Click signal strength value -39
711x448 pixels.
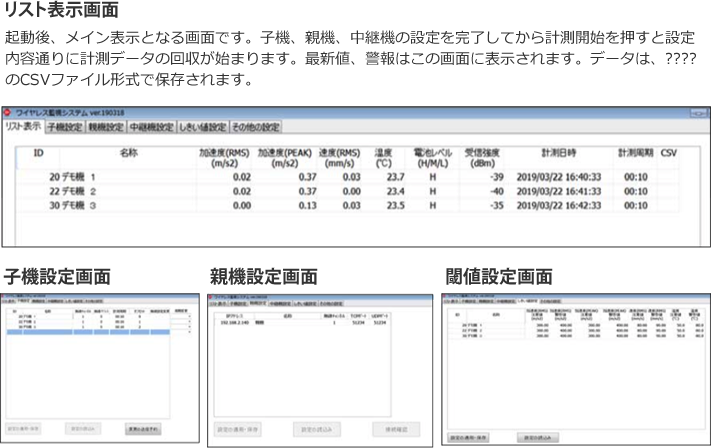497,177
